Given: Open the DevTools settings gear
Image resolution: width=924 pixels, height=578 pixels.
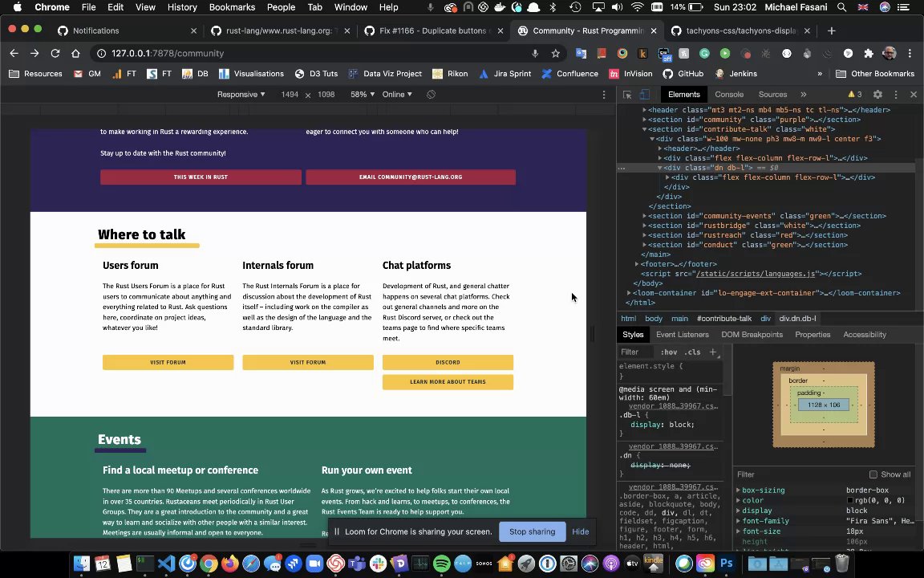Looking at the screenshot, I should pos(877,95).
